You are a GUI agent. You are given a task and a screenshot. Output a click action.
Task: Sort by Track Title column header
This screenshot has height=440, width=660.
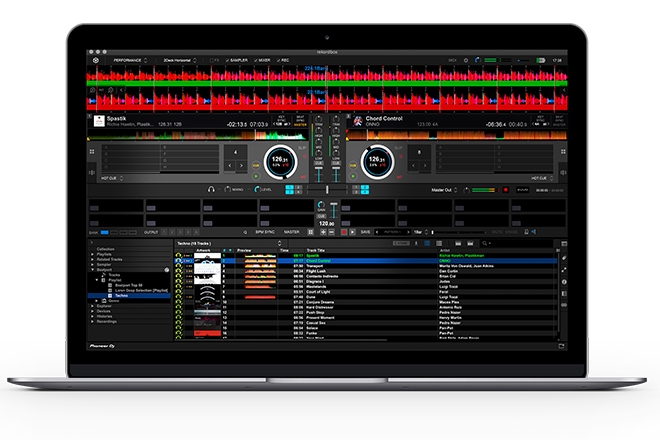tap(316, 250)
